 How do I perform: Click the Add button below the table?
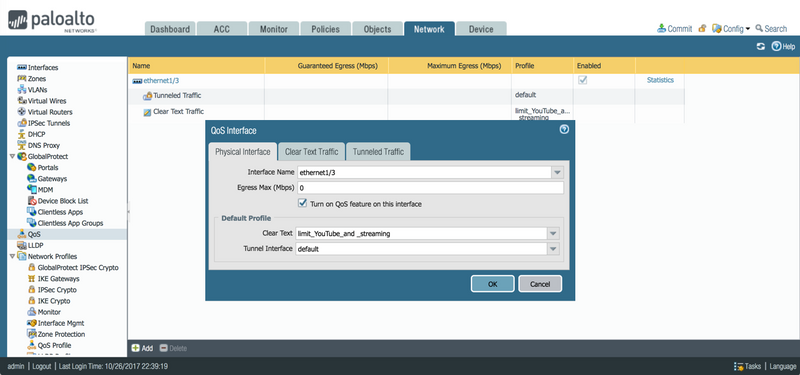(x=142, y=348)
